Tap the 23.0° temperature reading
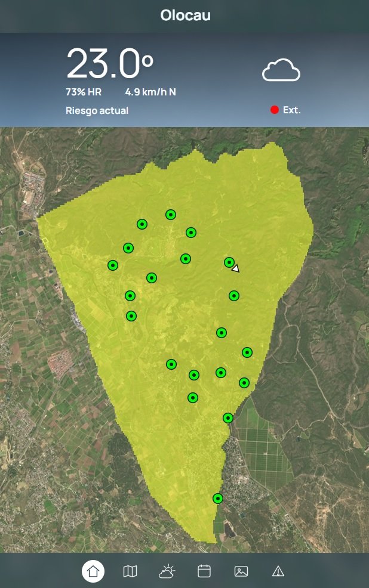 (110, 63)
